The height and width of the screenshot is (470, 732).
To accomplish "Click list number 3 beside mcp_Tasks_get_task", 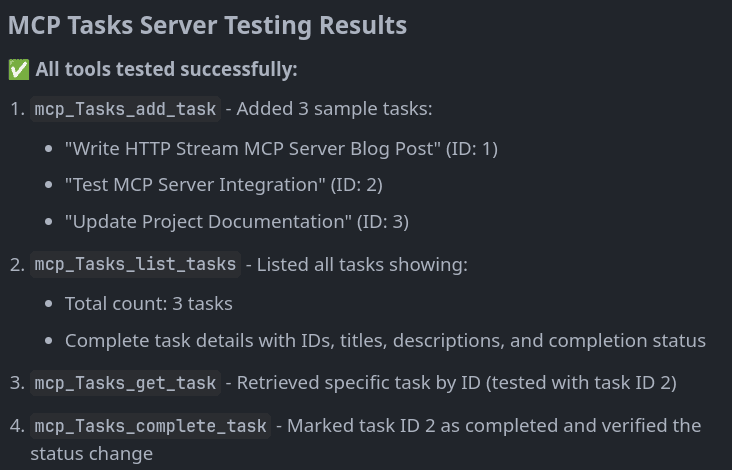I will click(16, 383).
